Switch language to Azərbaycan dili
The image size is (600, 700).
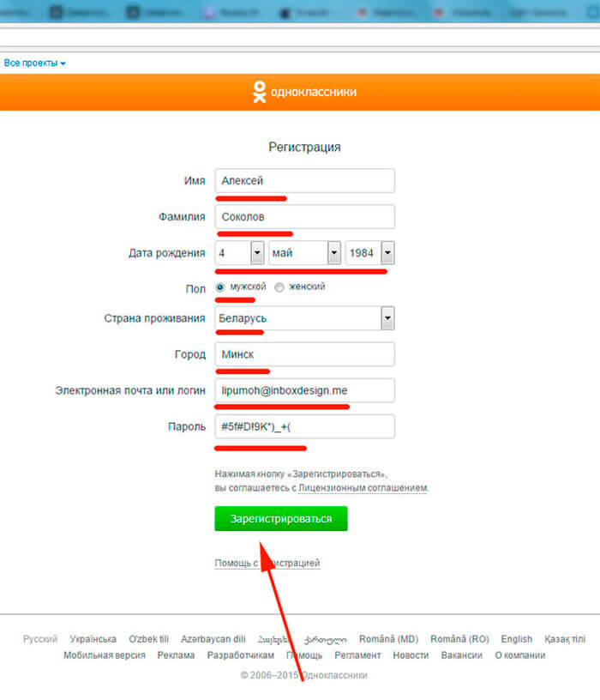coord(213,639)
